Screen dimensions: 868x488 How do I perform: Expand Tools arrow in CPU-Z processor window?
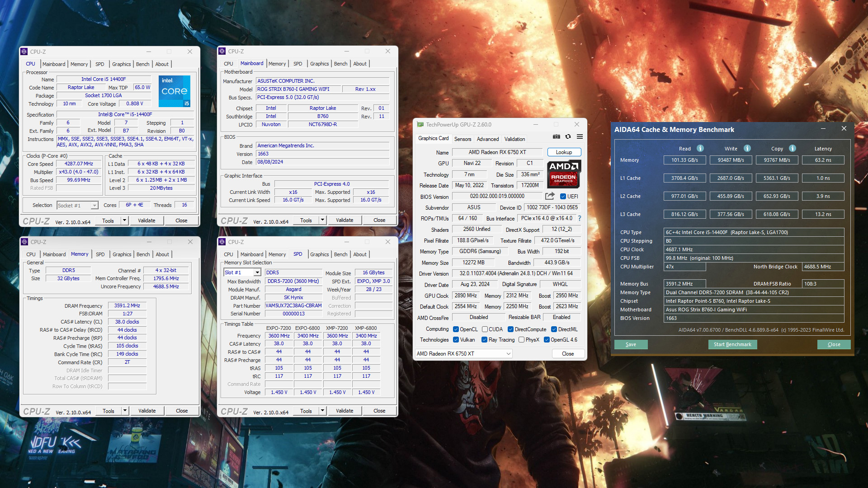click(x=124, y=221)
